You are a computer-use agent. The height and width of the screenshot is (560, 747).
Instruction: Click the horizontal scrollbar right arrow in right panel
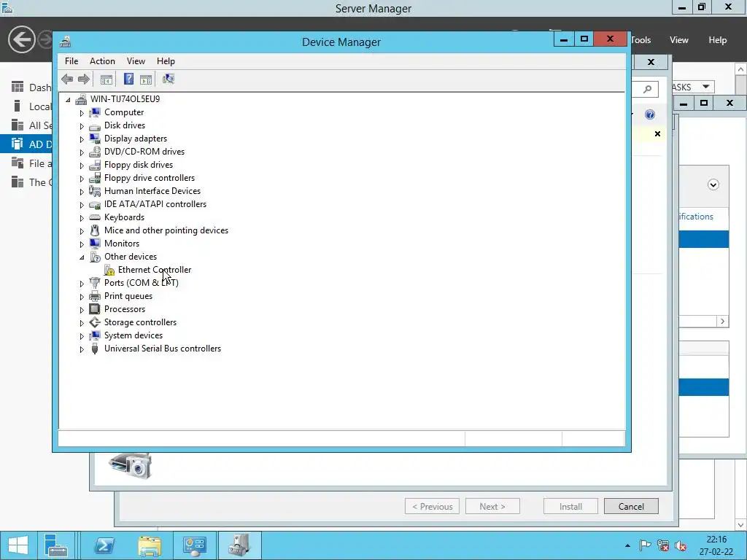(x=722, y=321)
